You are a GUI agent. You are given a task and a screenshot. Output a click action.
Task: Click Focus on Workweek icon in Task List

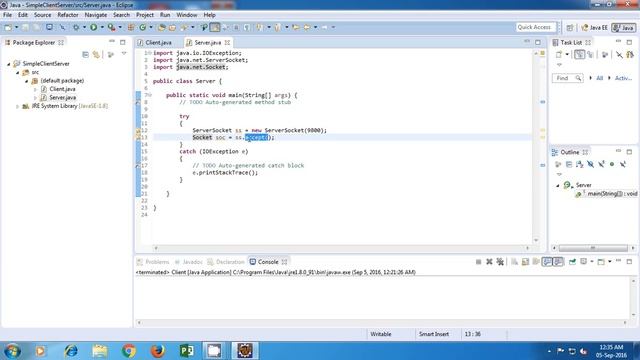pos(605,54)
